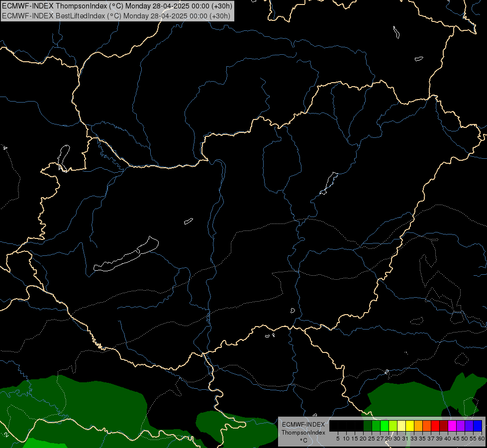
Task: Click the ThompsonIndex title line at top
Action: pyautogui.click(x=117, y=6)
